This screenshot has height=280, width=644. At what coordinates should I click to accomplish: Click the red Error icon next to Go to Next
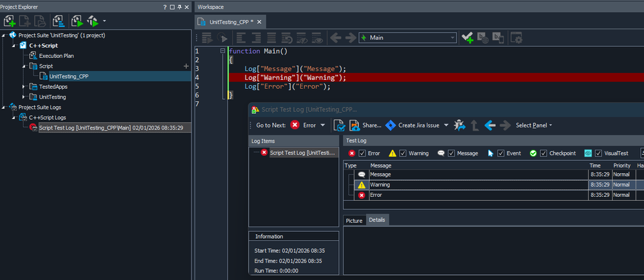(295, 125)
